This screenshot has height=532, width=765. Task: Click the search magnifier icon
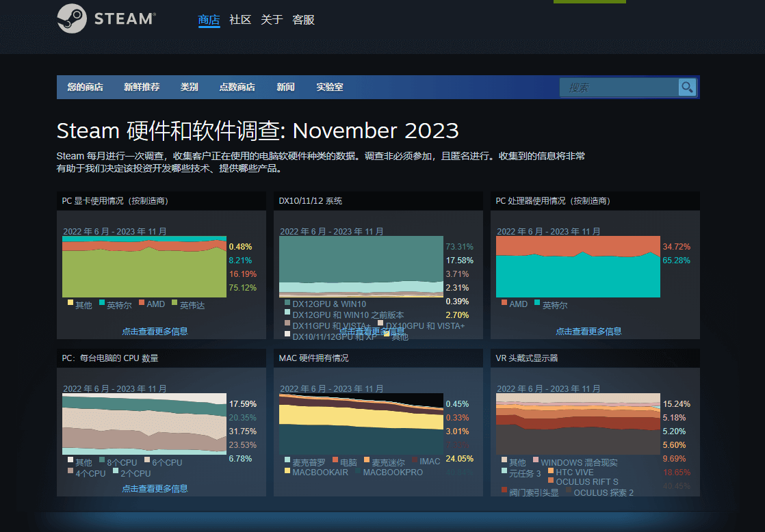click(687, 88)
